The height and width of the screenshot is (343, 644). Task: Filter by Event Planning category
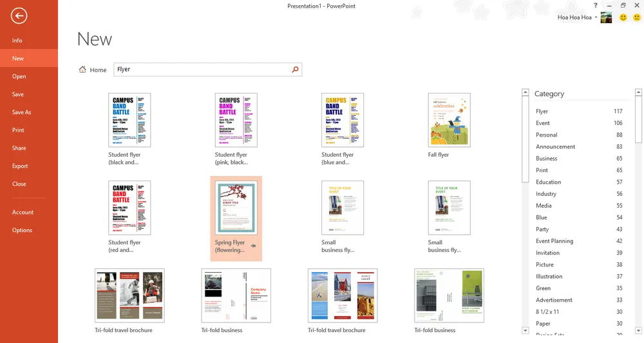[579, 241]
